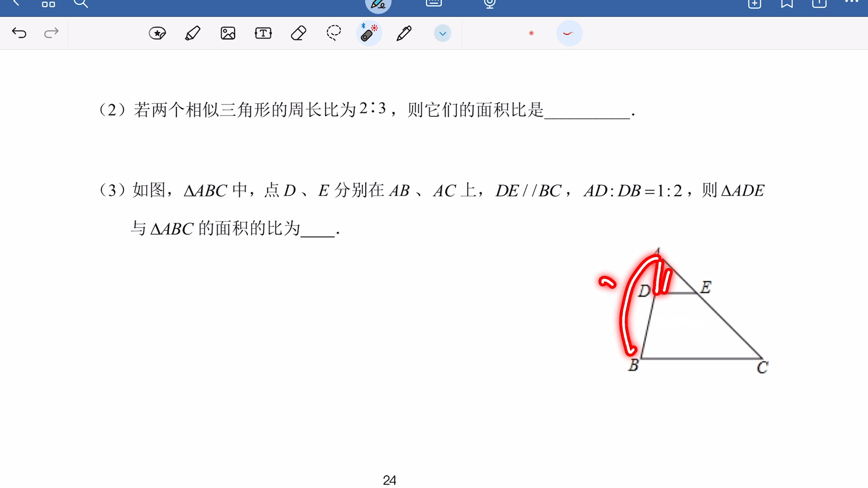Open the more options menu

point(853,4)
